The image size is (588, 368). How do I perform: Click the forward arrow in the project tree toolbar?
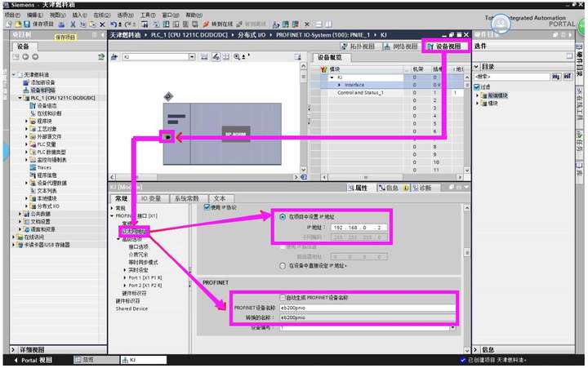pos(35,57)
